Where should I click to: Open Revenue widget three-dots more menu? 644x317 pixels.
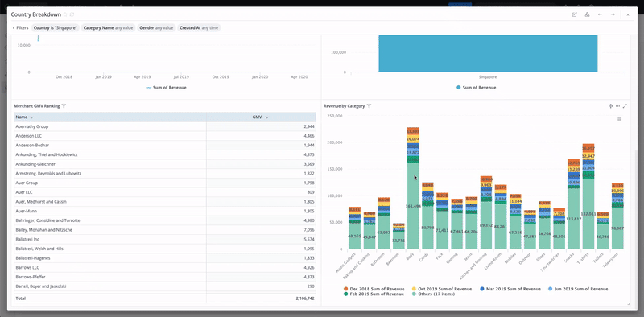coord(617,106)
